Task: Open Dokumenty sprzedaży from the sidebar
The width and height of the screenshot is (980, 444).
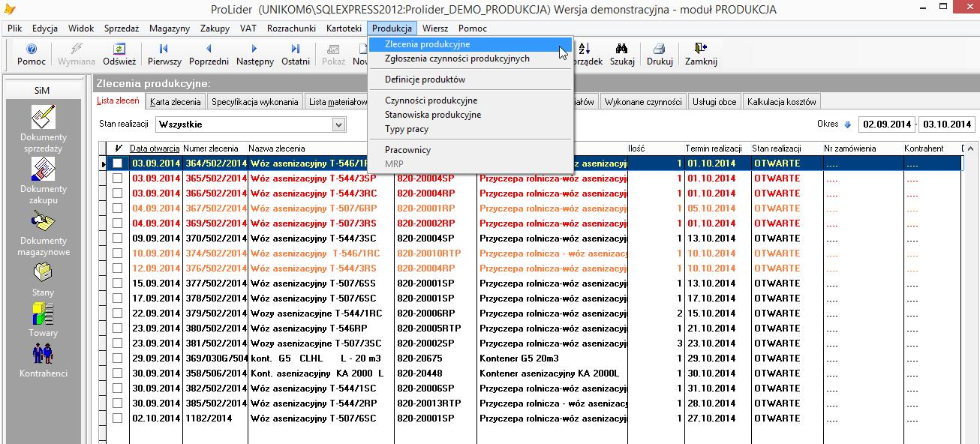Action: click(x=43, y=118)
